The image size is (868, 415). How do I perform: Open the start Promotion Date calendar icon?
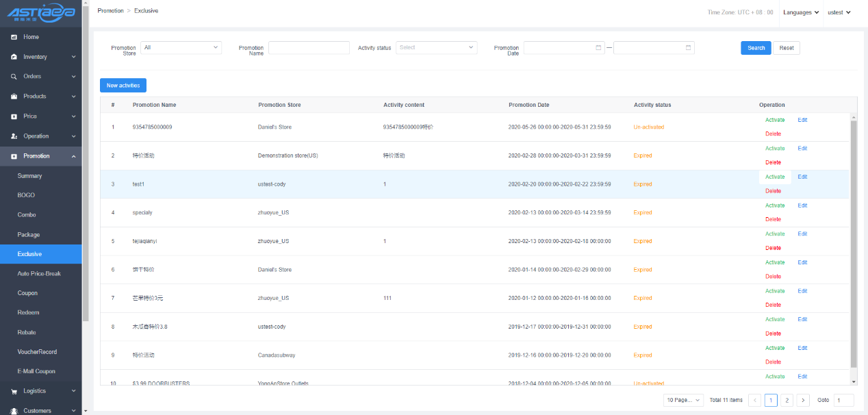pyautogui.click(x=598, y=47)
